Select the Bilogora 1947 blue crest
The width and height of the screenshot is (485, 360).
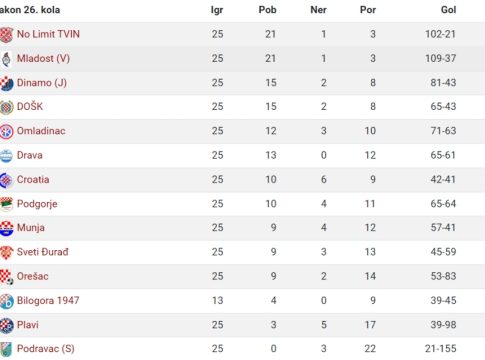coord(6,301)
